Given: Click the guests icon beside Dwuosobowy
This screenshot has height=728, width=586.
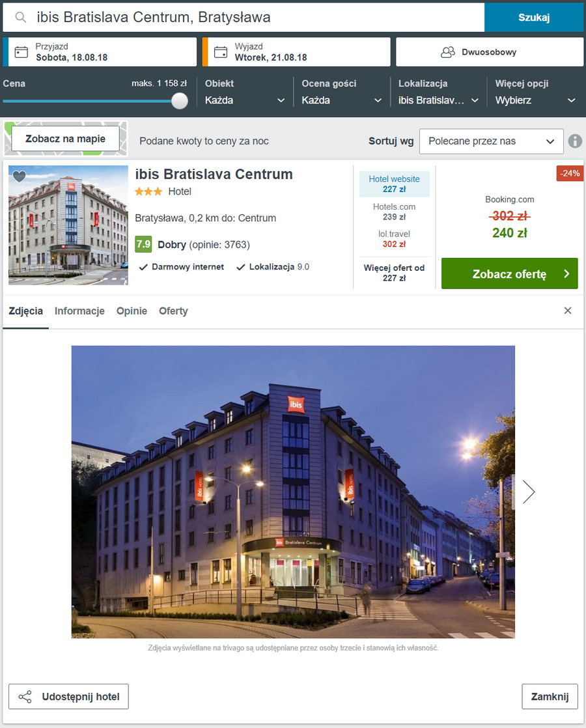Looking at the screenshot, I should tap(447, 52).
